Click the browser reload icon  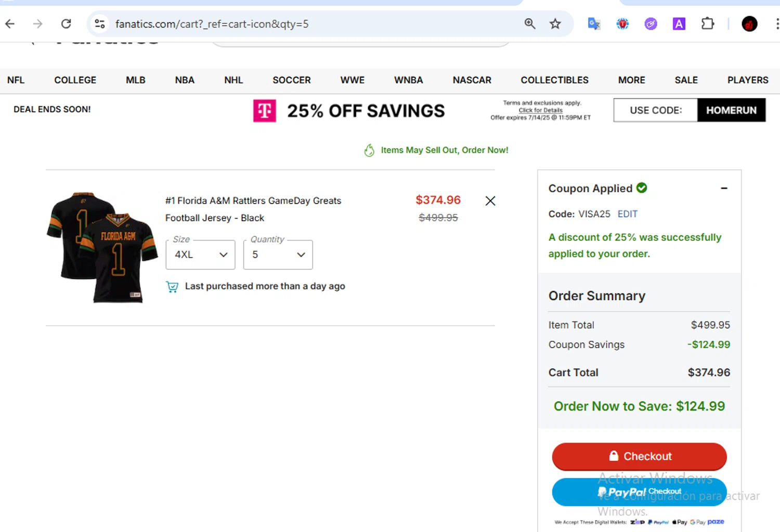coord(66,24)
